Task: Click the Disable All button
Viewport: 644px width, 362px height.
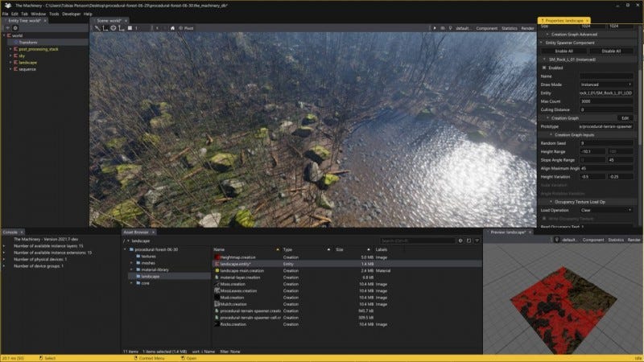Action: (611, 51)
